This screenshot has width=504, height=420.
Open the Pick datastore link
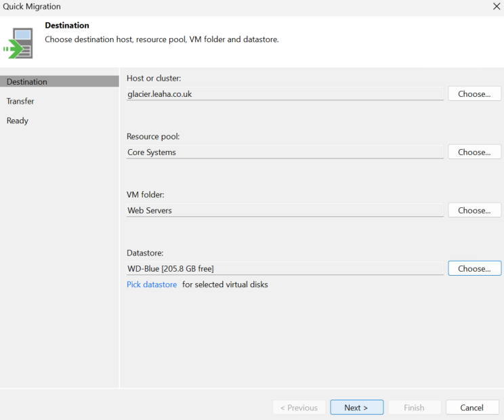click(x=152, y=285)
